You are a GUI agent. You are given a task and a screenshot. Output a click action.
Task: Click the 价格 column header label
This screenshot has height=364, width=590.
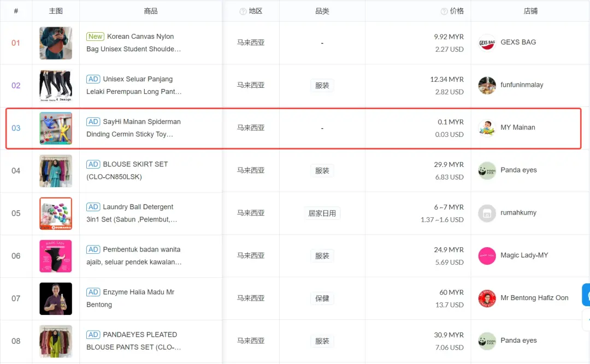(x=457, y=11)
